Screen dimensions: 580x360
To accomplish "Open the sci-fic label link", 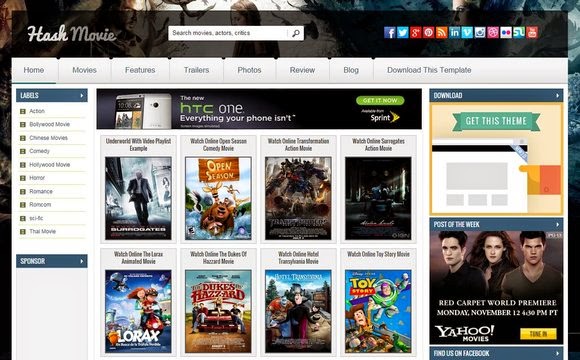I will (x=36, y=218).
